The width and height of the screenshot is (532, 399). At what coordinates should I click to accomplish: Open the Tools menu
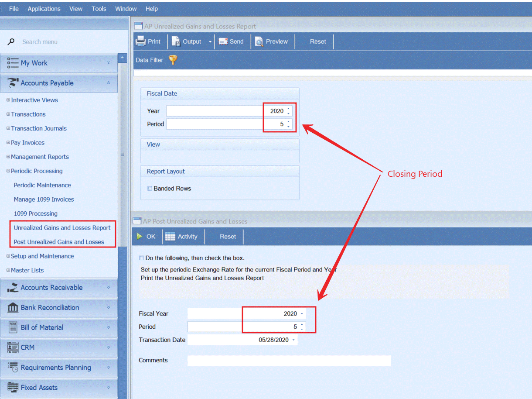coord(99,9)
